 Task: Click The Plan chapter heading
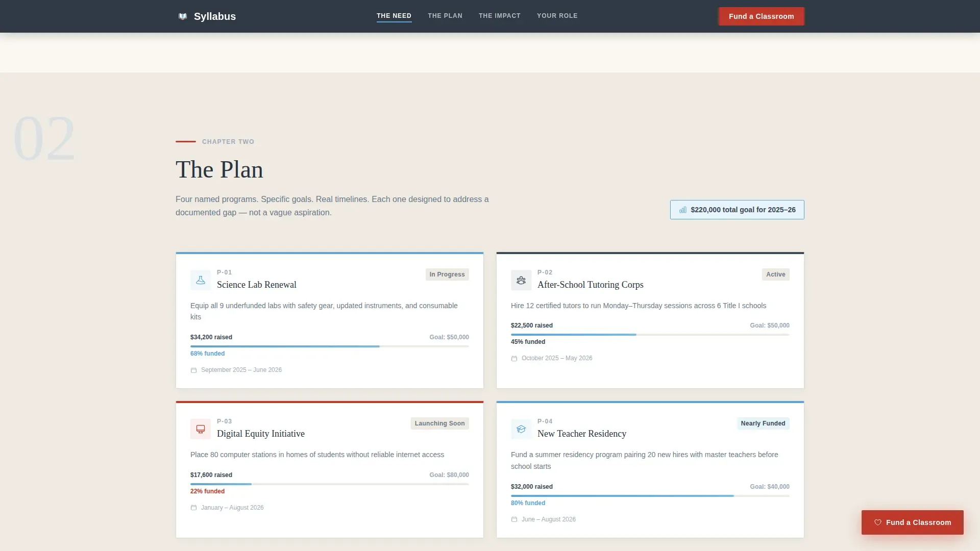click(x=219, y=169)
